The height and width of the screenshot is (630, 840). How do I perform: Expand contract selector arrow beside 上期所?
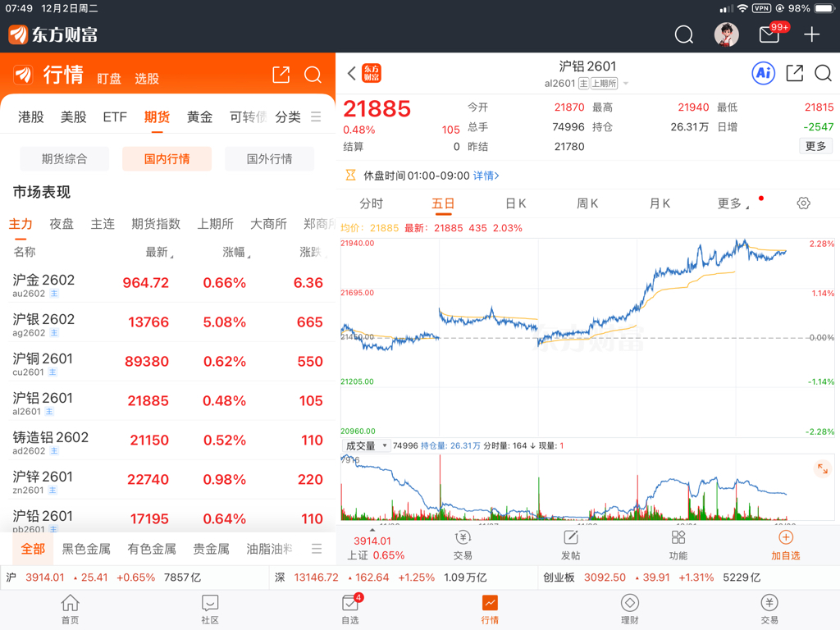coord(626,84)
